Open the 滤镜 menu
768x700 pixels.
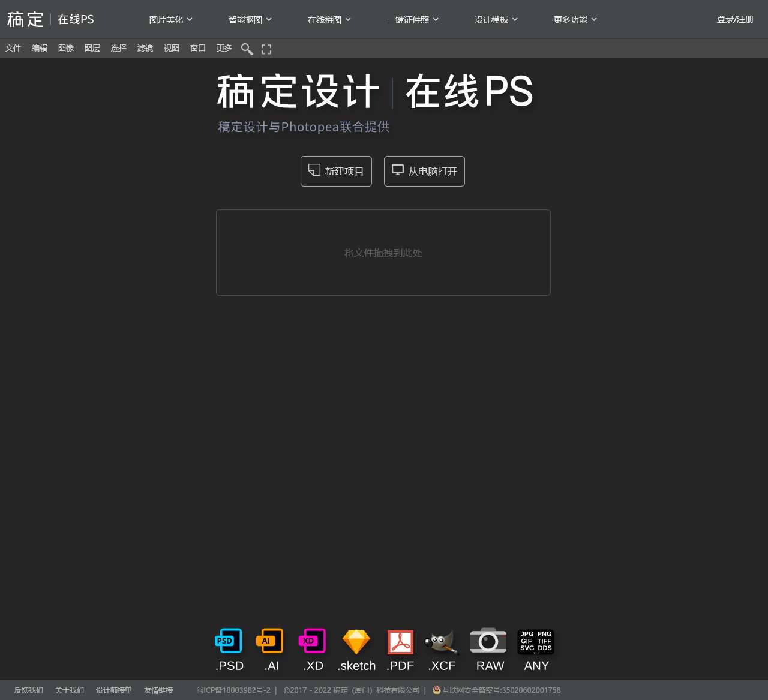[x=145, y=48]
